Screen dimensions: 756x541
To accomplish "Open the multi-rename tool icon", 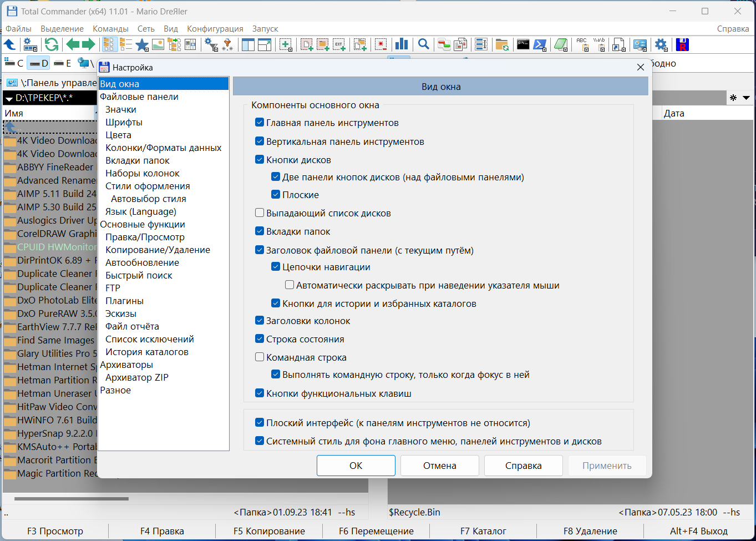I will (x=481, y=44).
